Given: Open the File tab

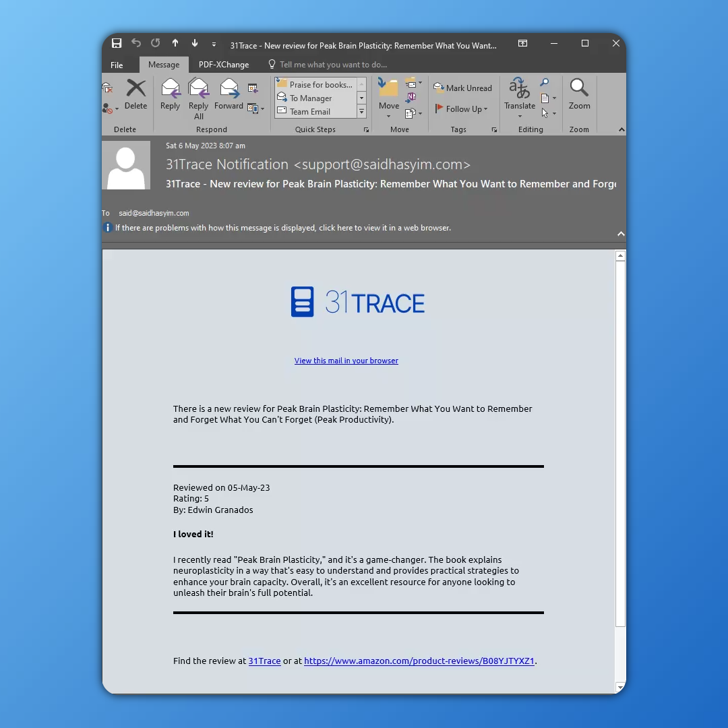Looking at the screenshot, I should (117, 65).
